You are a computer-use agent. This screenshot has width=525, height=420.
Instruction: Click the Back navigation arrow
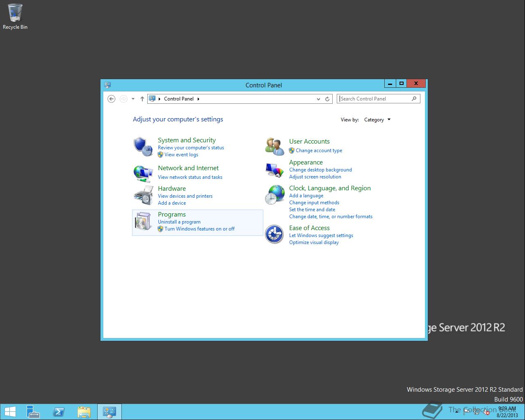pos(111,99)
